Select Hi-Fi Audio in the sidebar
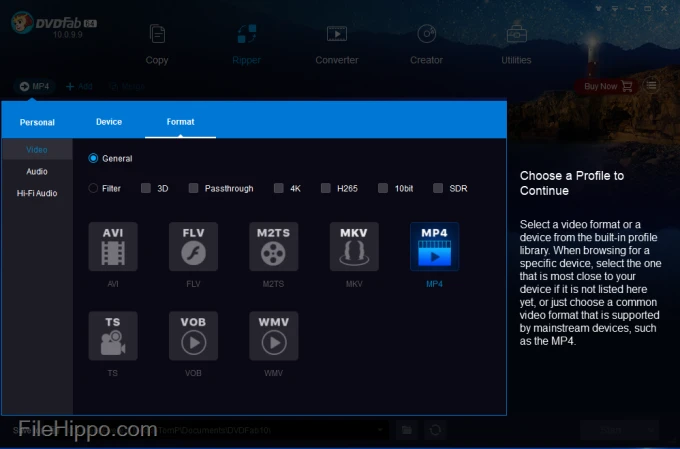 coord(37,193)
